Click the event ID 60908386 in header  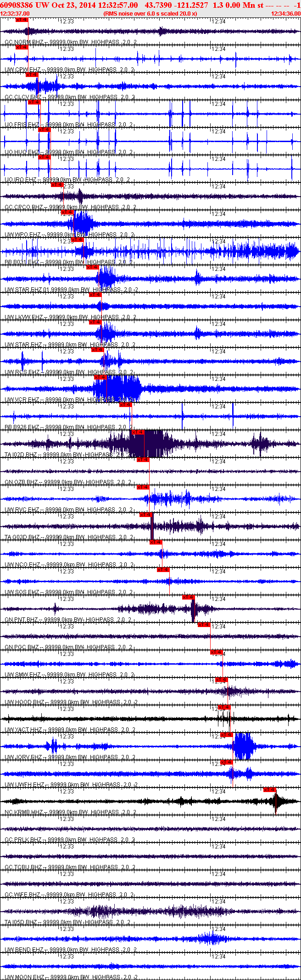pyautogui.click(x=16, y=5)
